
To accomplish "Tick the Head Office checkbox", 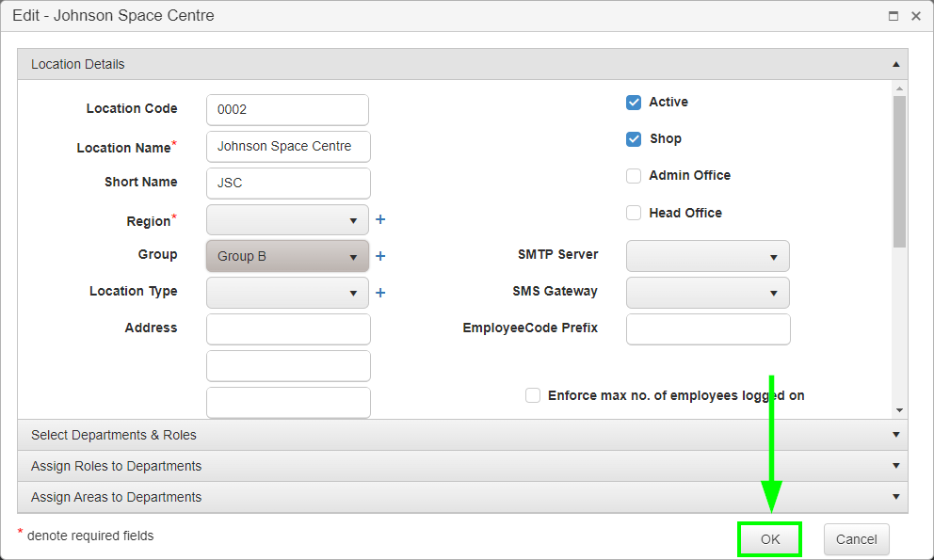I will [x=634, y=213].
